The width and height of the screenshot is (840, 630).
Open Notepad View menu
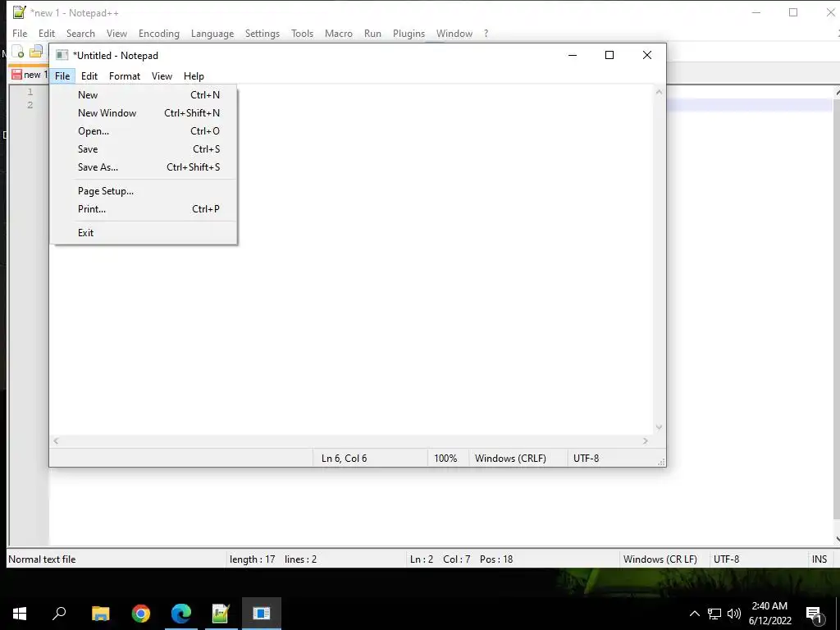click(x=162, y=76)
